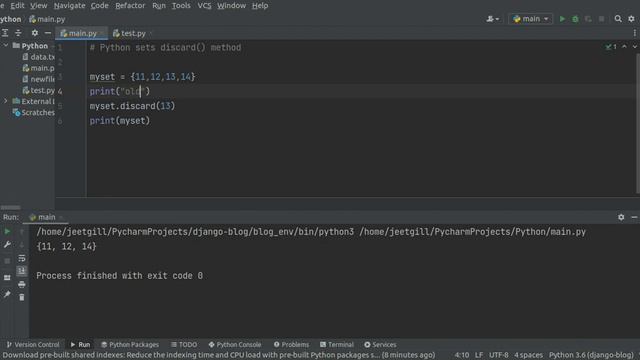Open the Terminal tool window
The width and height of the screenshot is (640, 360).
click(337, 344)
